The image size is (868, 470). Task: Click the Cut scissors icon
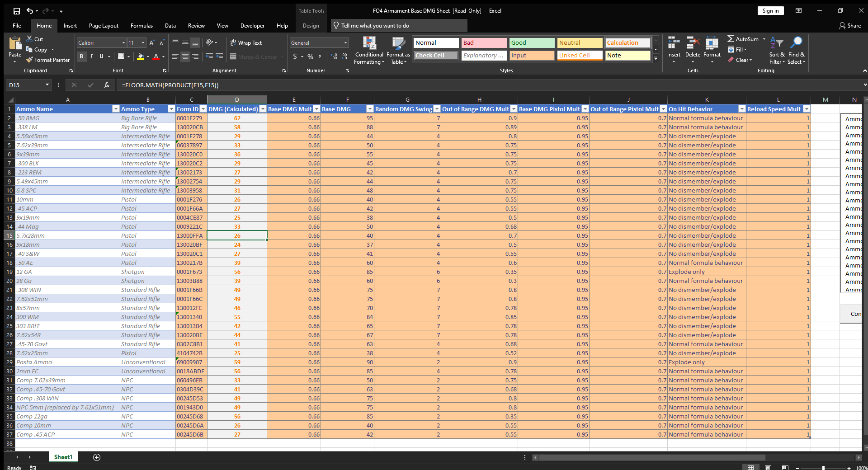[29, 39]
